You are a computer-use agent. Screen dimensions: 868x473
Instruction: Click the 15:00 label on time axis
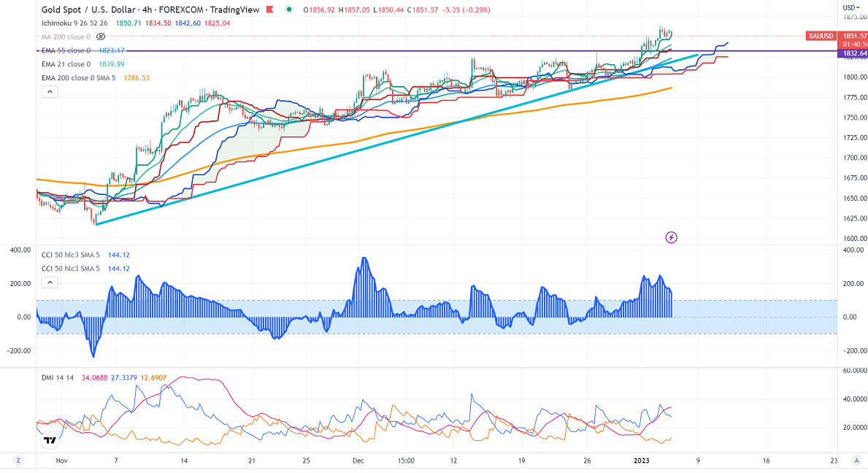pos(406,461)
